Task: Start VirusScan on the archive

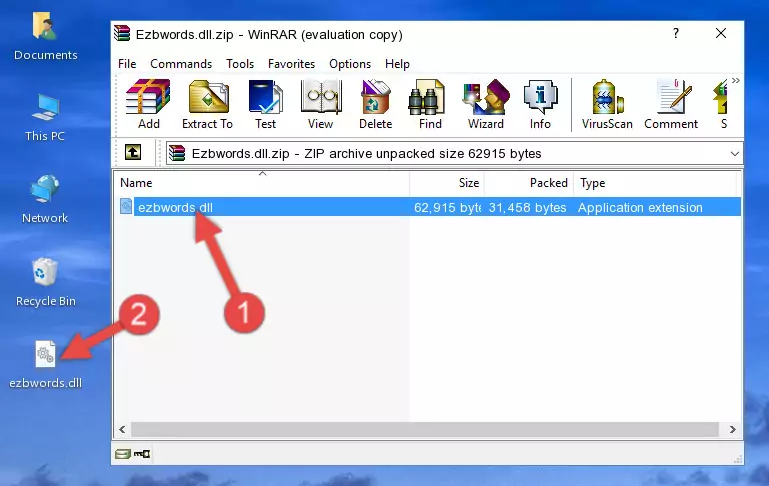Action: click(607, 104)
